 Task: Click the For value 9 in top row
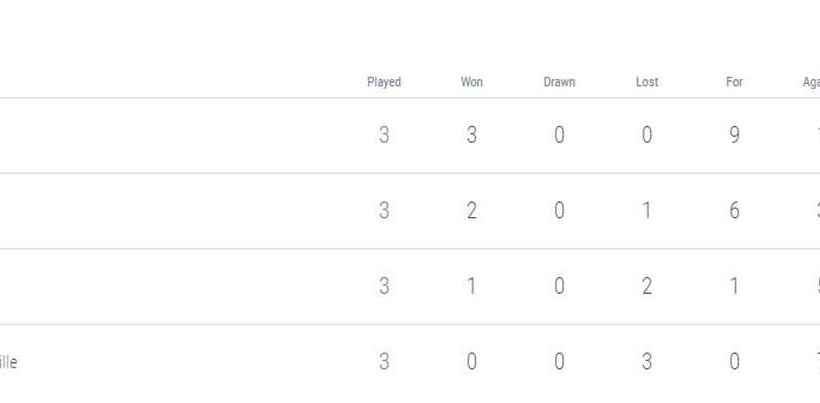[x=734, y=135]
